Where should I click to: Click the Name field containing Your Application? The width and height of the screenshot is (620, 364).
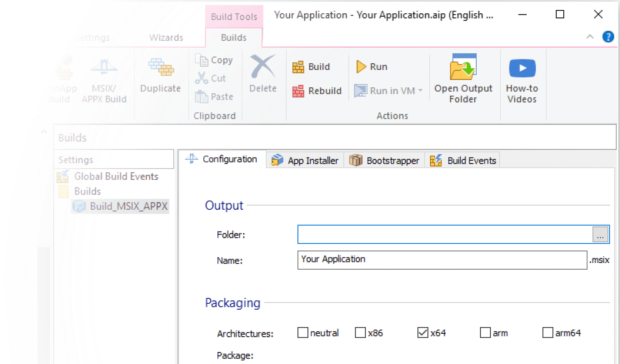point(442,260)
